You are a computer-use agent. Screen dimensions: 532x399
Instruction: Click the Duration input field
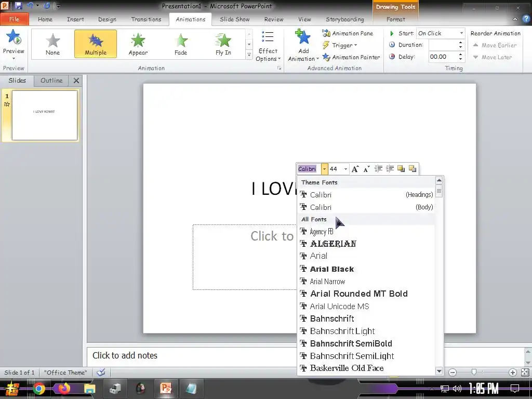pos(443,45)
